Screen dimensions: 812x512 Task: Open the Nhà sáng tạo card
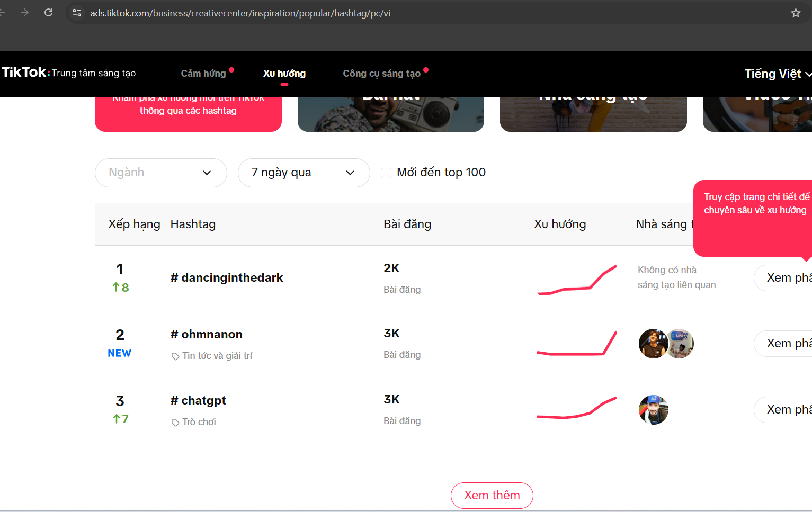click(593, 114)
